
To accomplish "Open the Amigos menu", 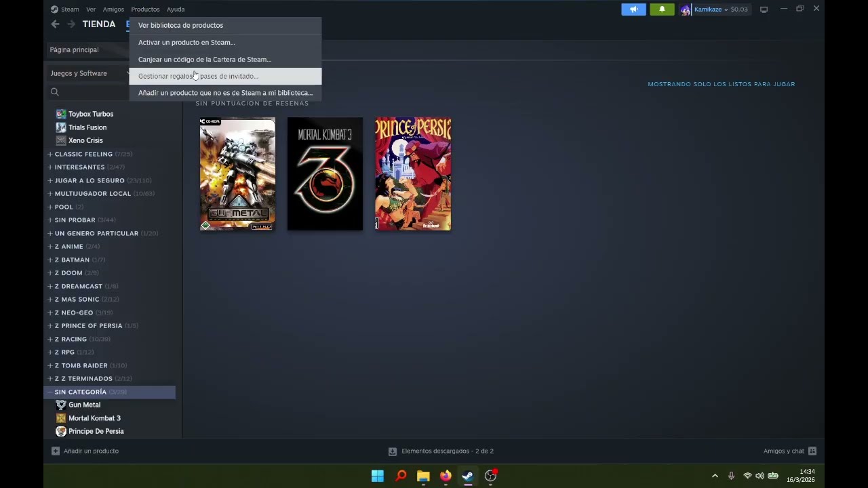I will pos(113,9).
